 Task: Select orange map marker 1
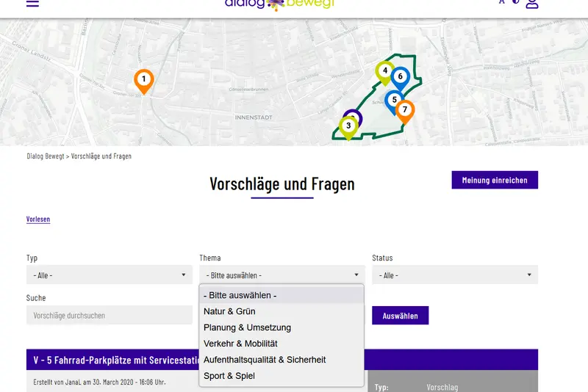coord(144,81)
